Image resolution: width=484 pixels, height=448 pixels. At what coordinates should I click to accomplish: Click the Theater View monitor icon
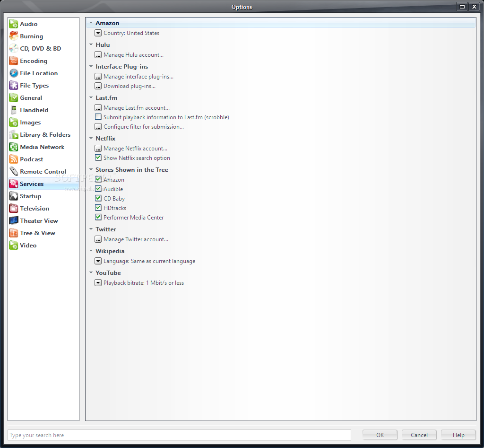pyautogui.click(x=14, y=220)
